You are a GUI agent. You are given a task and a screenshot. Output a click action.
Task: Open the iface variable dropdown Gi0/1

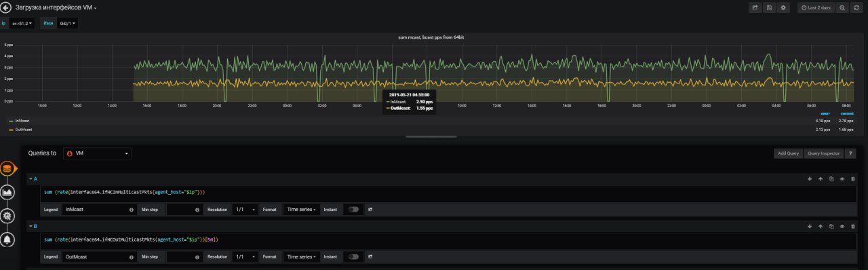(x=68, y=23)
